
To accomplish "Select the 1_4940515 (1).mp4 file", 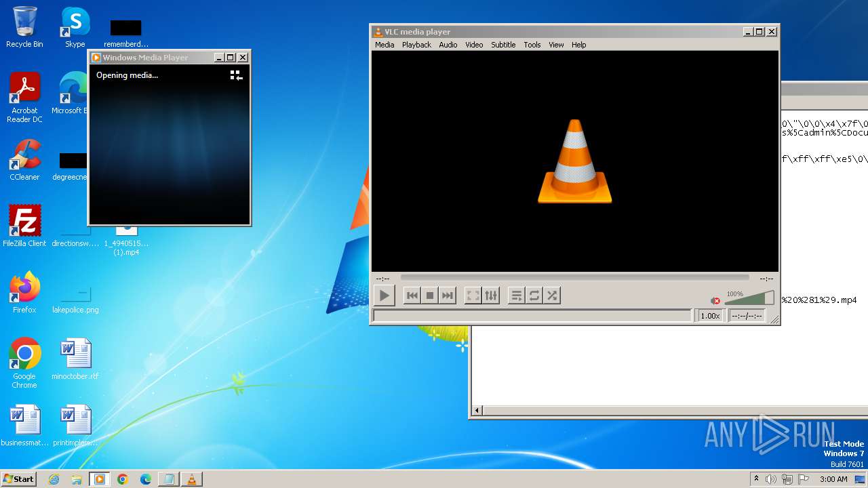I will click(x=126, y=241).
